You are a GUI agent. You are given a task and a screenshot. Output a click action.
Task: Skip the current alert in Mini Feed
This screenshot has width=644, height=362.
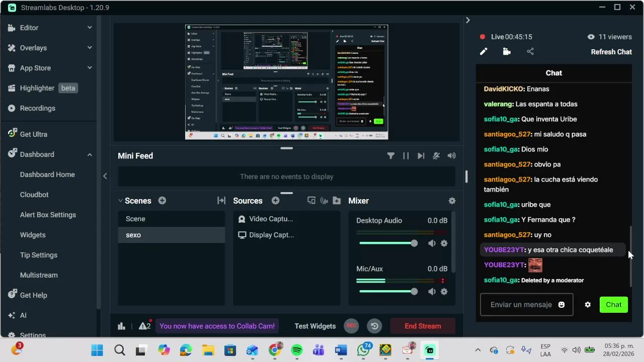[421, 156]
